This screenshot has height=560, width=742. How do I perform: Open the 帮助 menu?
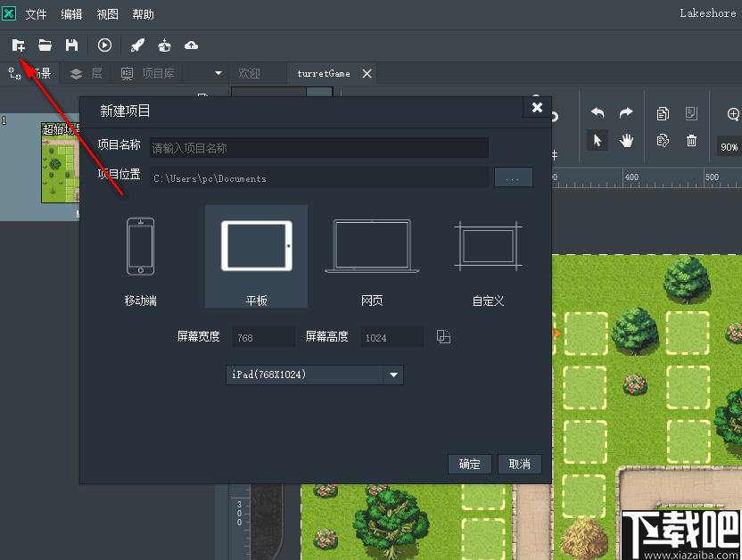[143, 14]
